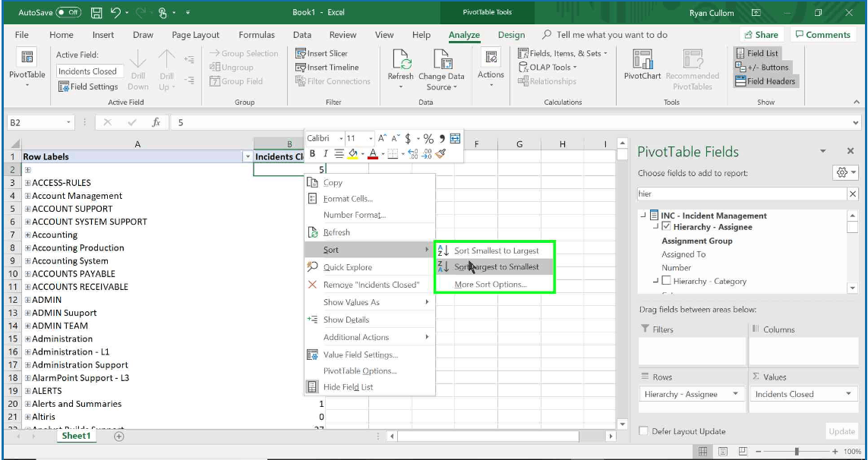Image resolution: width=868 pixels, height=460 pixels.
Task: Open the font size dropdown in the mini toolbar
Action: point(370,138)
